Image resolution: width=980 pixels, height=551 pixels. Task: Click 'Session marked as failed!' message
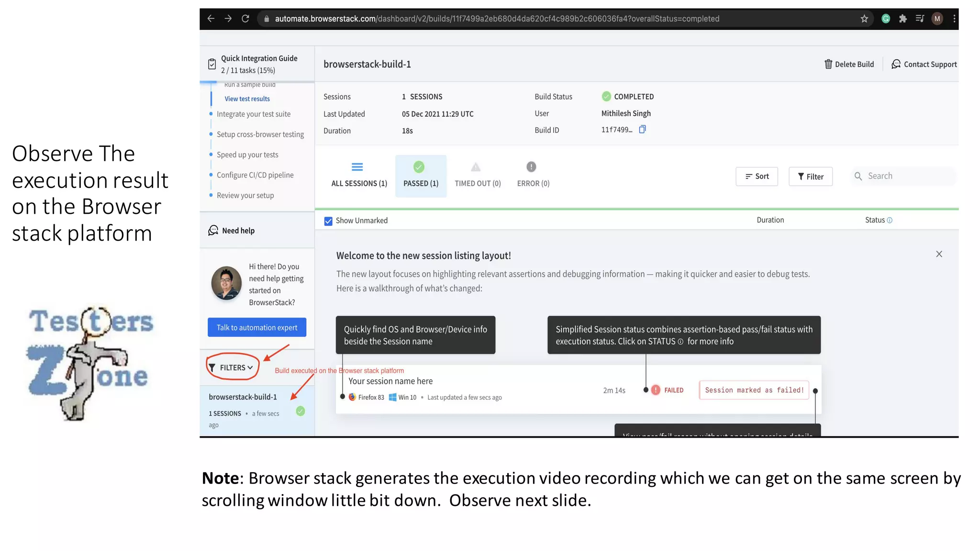pos(754,390)
